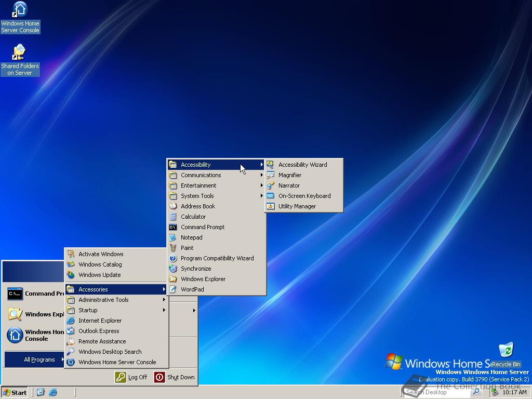Image resolution: width=532 pixels, height=399 pixels.
Task: Click the Start button
Action: (14, 393)
